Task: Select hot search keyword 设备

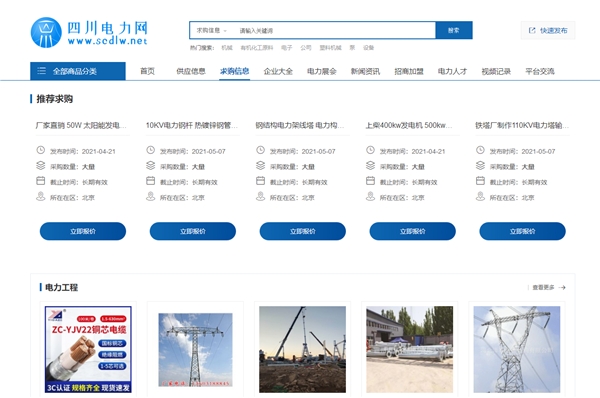Action: pyautogui.click(x=368, y=48)
